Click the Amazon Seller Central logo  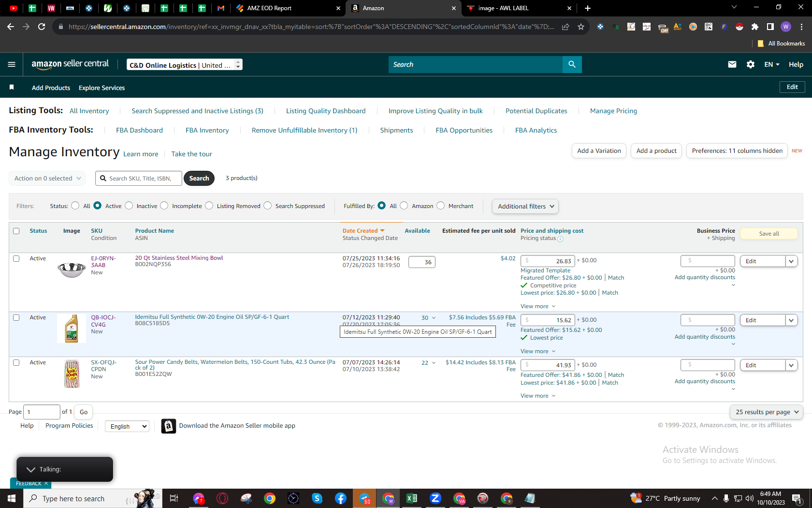click(x=70, y=64)
